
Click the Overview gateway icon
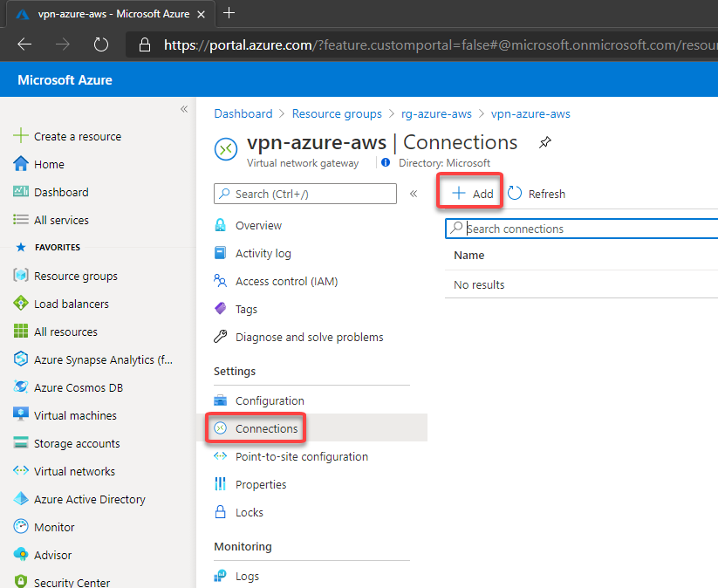point(220,225)
